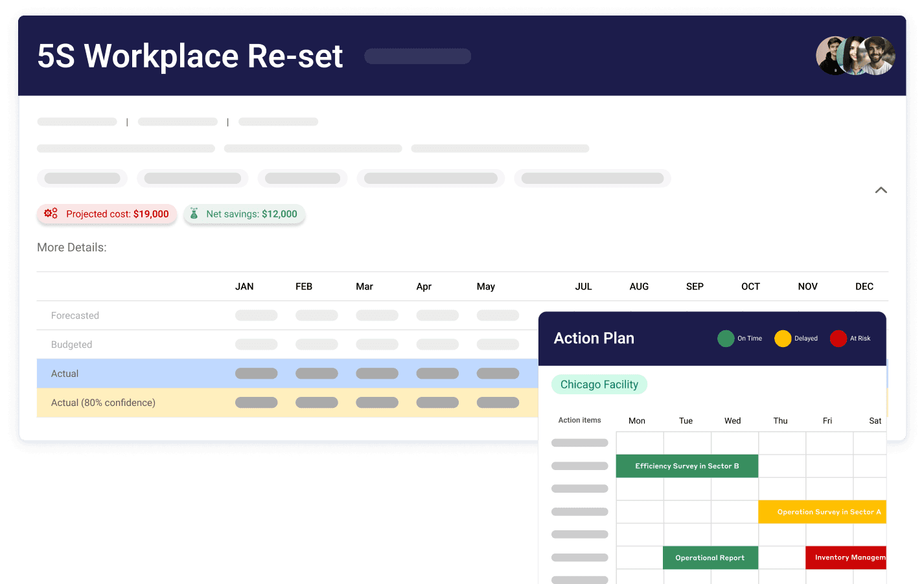This screenshot has width=924, height=584.
Task: Click the red At Risk color dot
Action: tap(837, 338)
